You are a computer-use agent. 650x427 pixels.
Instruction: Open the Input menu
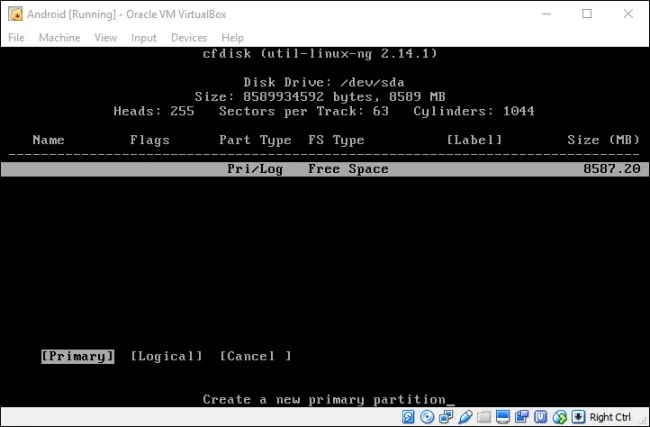(x=144, y=38)
